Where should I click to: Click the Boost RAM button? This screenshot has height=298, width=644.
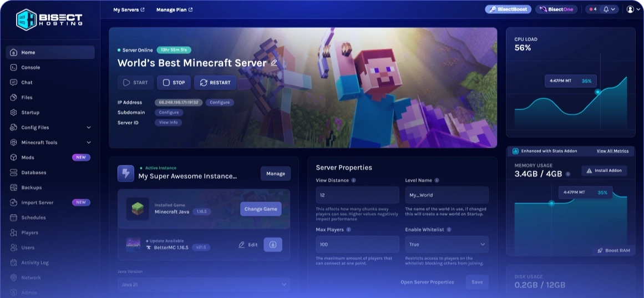[x=613, y=250]
